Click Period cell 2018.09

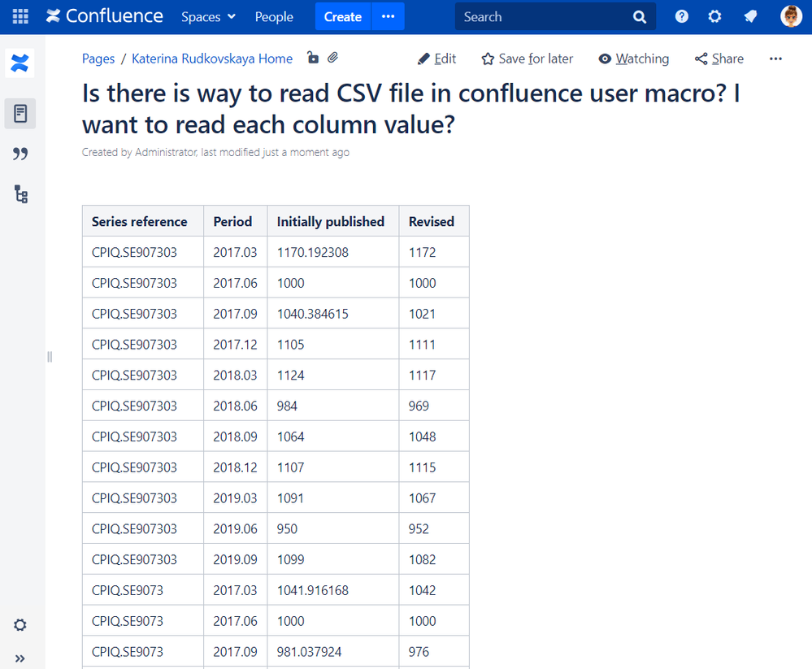tap(235, 437)
